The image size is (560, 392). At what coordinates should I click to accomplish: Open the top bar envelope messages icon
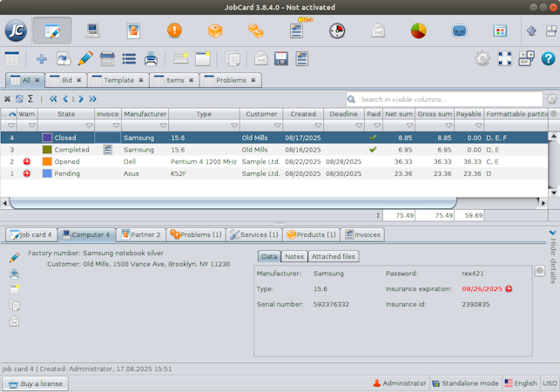click(x=378, y=30)
